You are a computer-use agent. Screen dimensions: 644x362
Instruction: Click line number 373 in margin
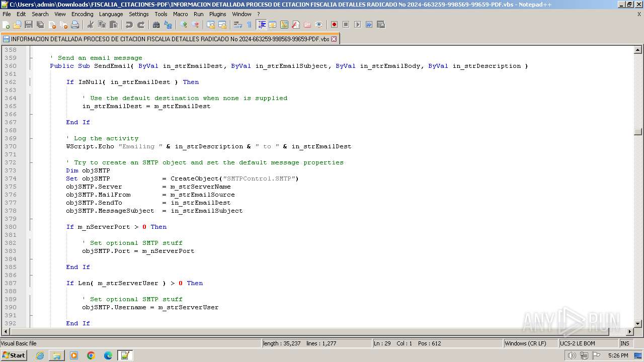pos(10,170)
